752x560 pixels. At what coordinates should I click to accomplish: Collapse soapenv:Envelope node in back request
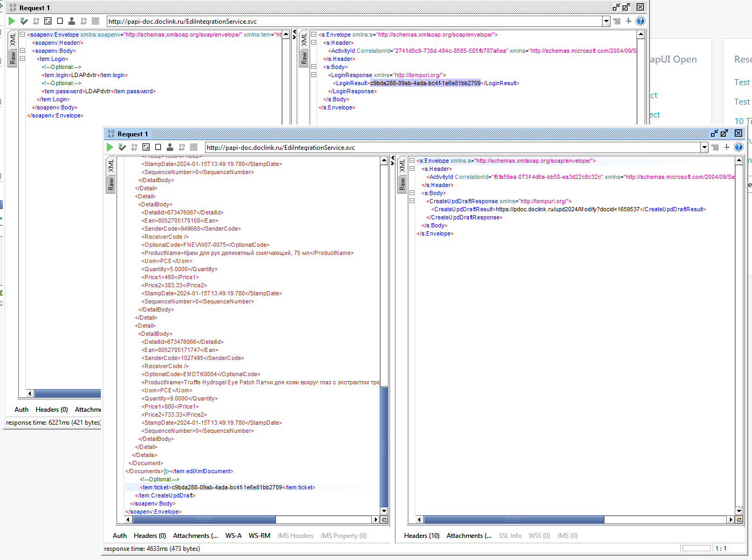[x=22, y=34]
